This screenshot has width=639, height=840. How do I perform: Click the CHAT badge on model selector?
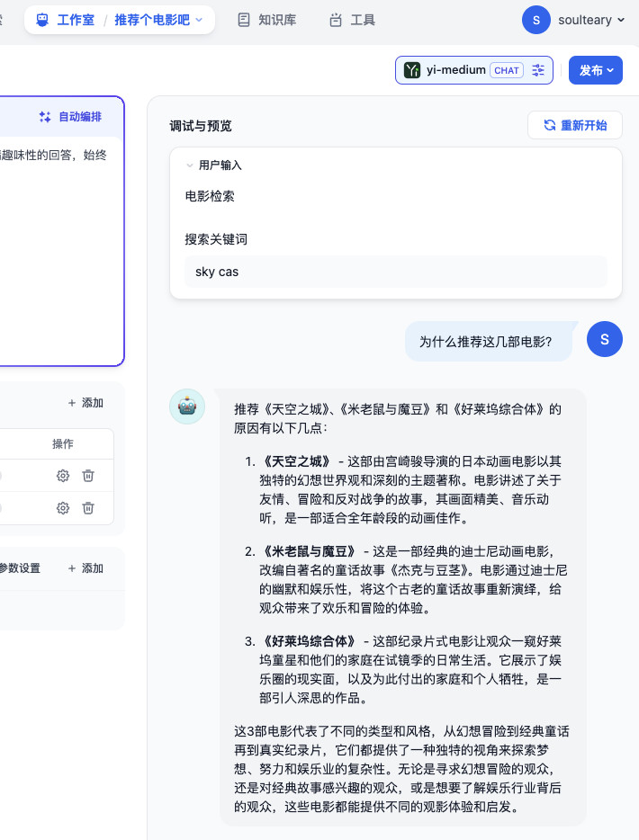pyautogui.click(x=507, y=70)
